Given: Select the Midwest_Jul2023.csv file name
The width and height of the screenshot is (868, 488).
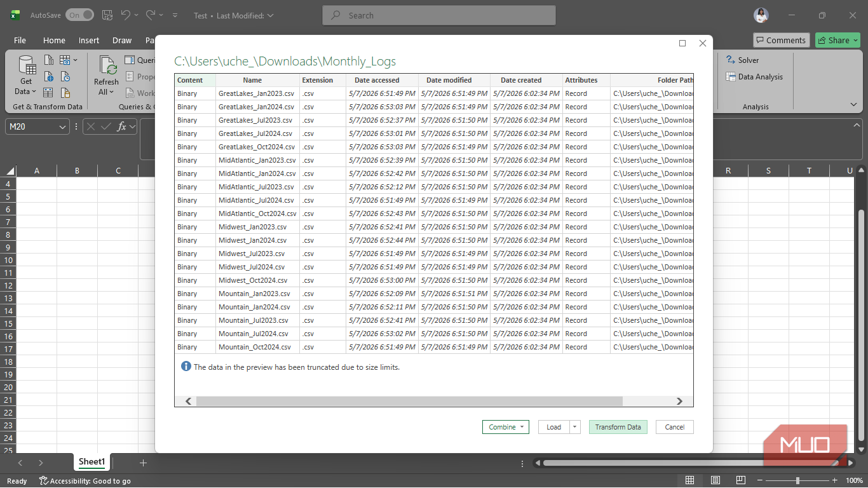Looking at the screenshot, I should point(252,254).
